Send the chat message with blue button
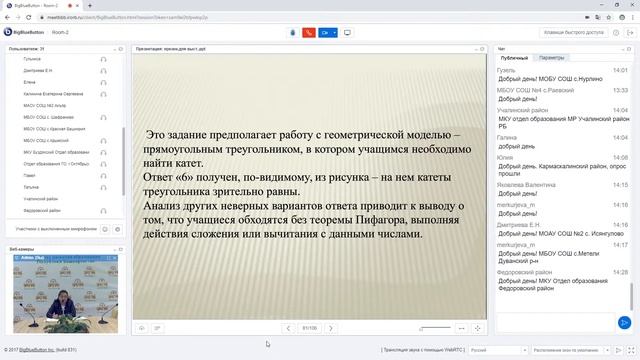Viewport: 640px width, 360px height. [x=624, y=323]
